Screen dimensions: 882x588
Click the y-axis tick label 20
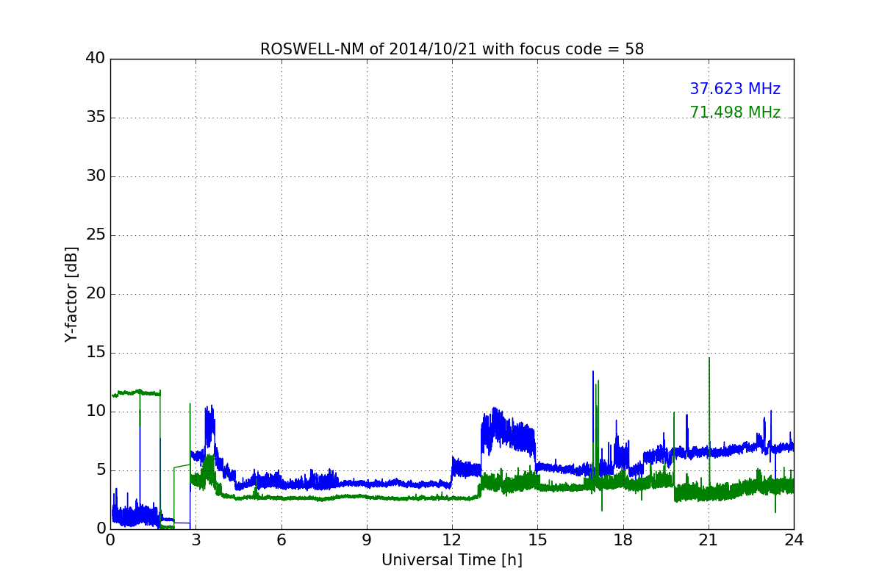pos(95,294)
